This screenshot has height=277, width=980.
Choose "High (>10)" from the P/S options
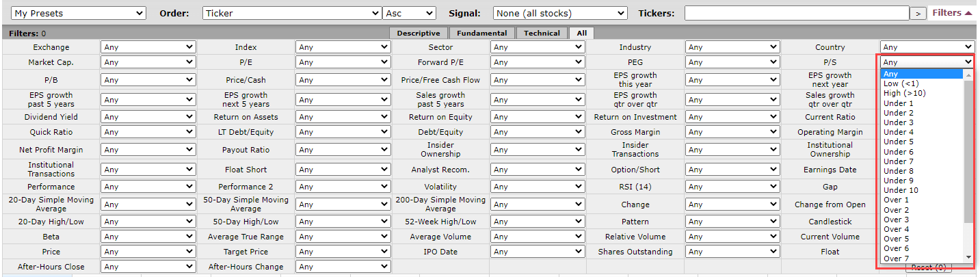pos(904,93)
